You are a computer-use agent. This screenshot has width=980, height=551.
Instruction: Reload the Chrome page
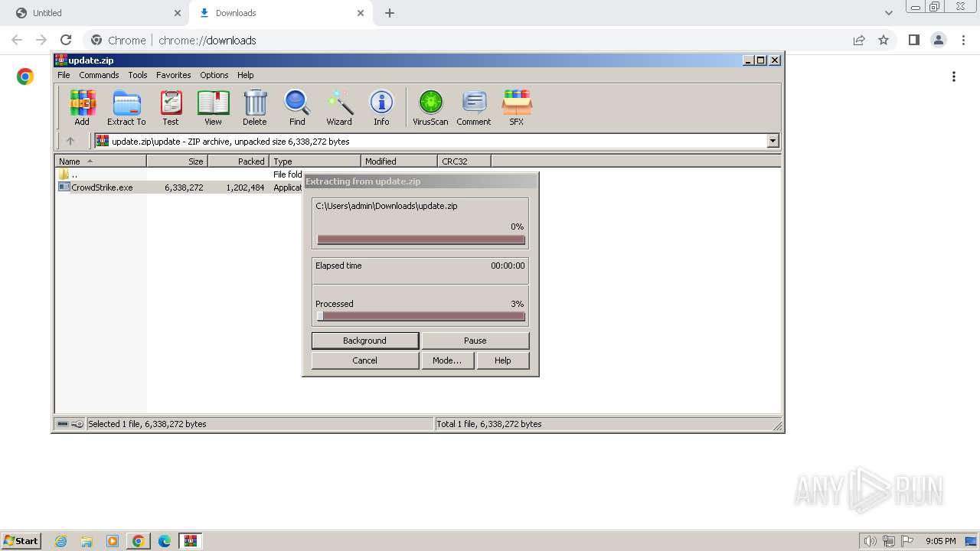pyautogui.click(x=66, y=40)
